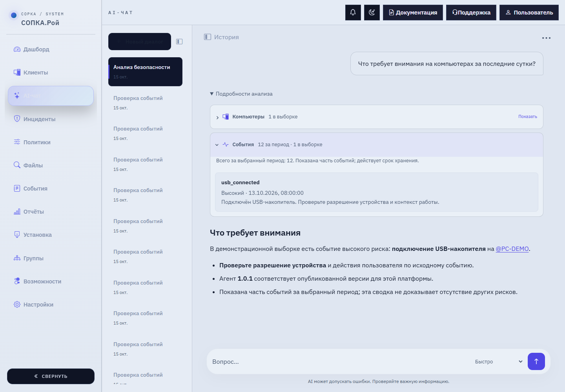Click the Настройки gear icon
This screenshot has height=392, width=565.
coord(17,304)
